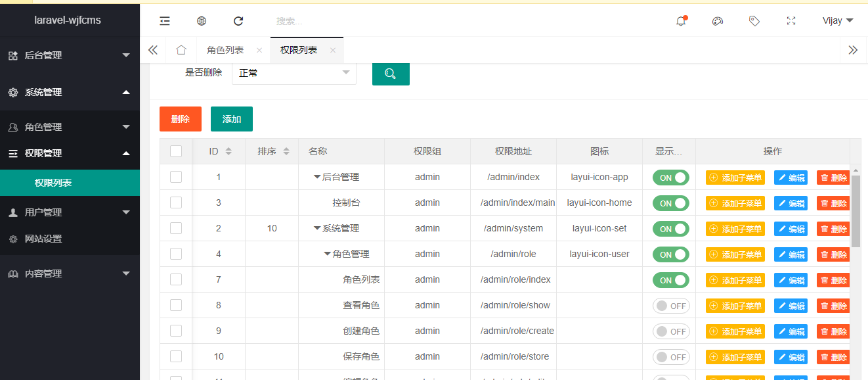Go to the home tab icon
Screen dimensions: 868x380
point(181,50)
